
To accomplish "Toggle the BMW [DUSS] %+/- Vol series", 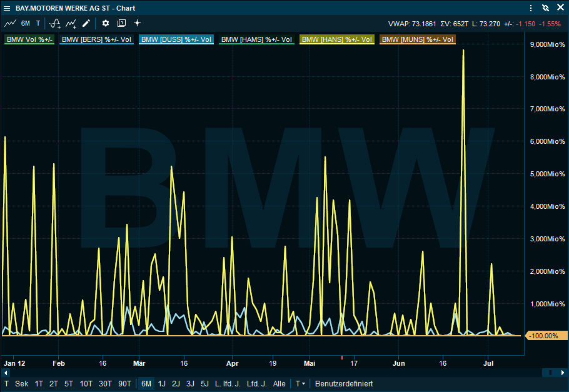I will pos(176,39).
